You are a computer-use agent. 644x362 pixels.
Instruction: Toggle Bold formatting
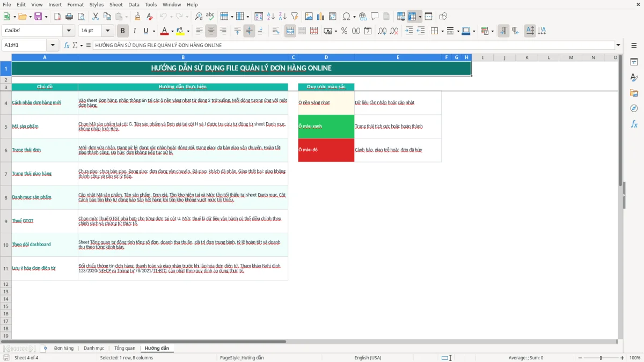coord(123,31)
